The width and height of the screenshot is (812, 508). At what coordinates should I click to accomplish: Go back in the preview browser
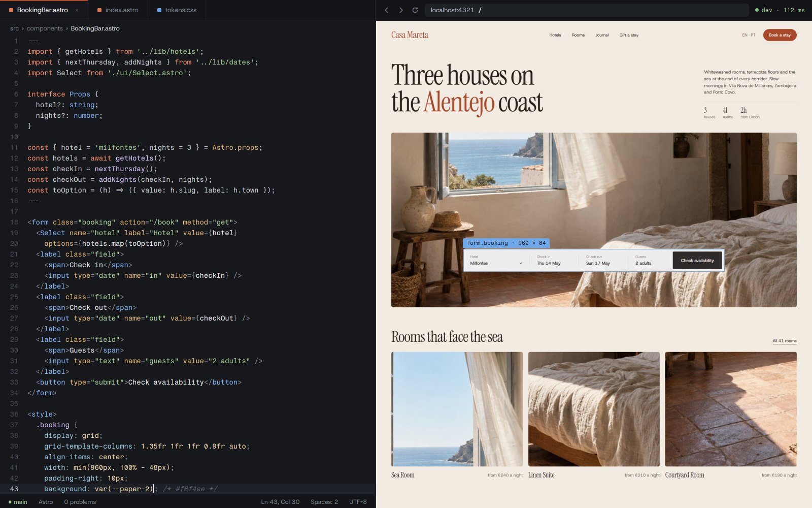click(387, 10)
